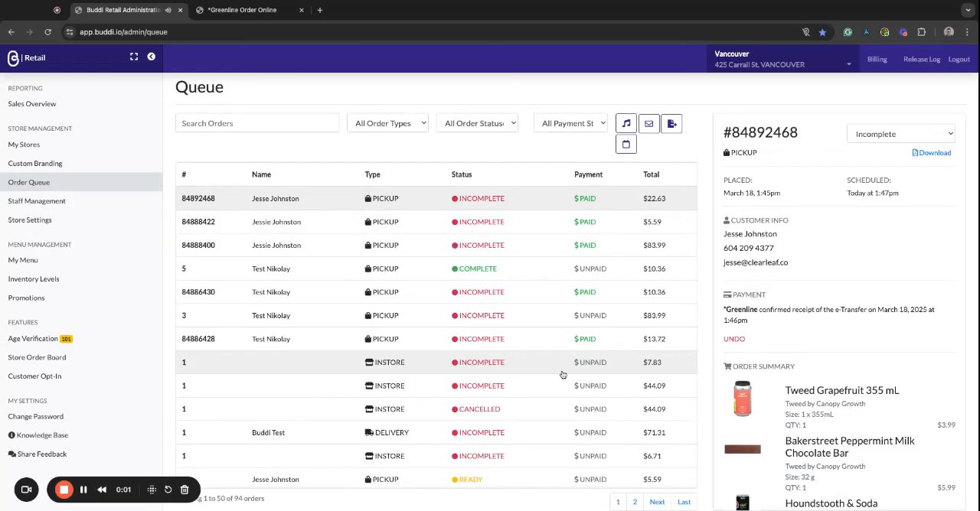Click the export file icon button
980x511 pixels.
pyautogui.click(x=671, y=123)
